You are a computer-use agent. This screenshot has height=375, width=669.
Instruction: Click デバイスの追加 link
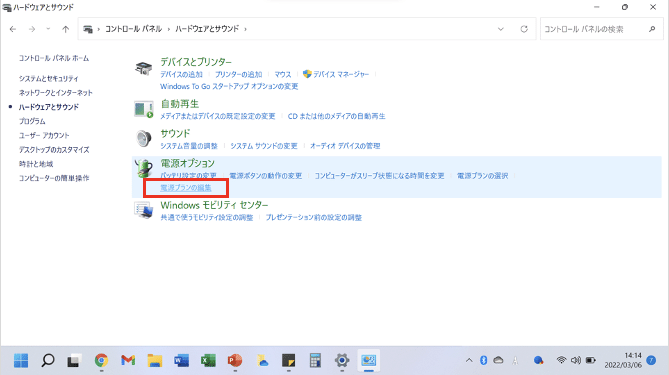181,74
